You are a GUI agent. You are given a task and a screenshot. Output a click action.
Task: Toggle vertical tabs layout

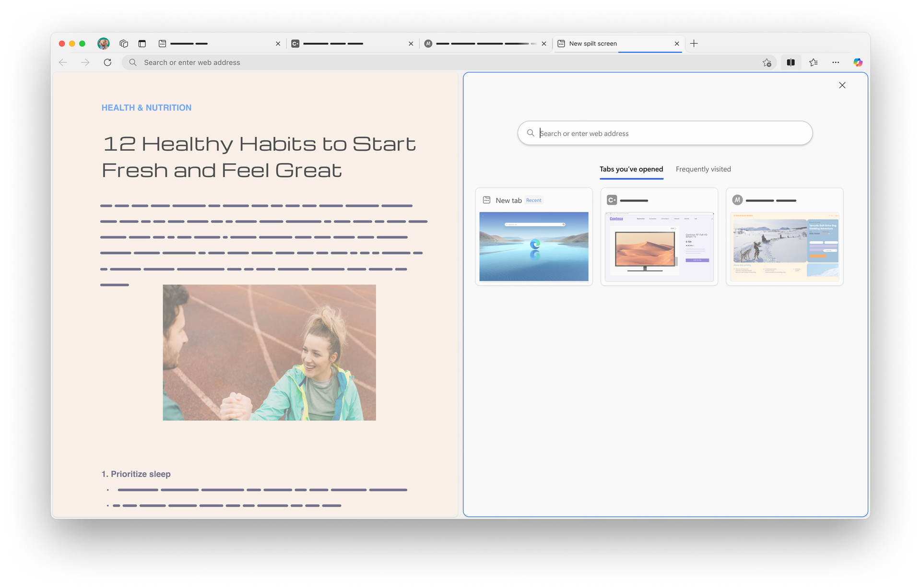pyautogui.click(x=142, y=44)
